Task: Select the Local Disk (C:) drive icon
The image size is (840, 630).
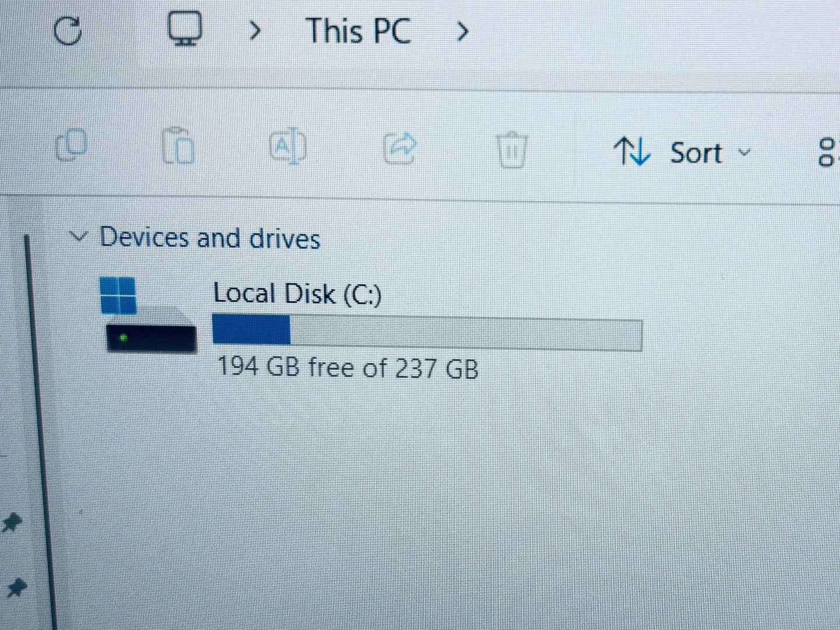Action: [149, 316]
